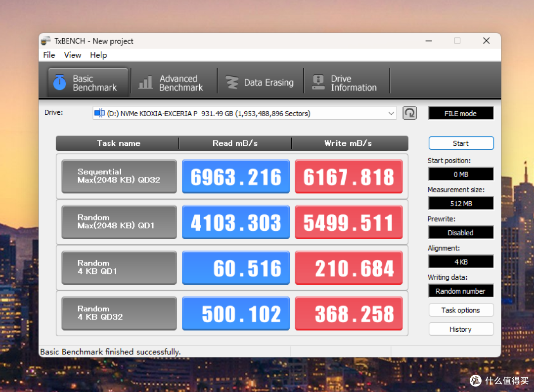Click the 500.102 read result

point(236,313)
